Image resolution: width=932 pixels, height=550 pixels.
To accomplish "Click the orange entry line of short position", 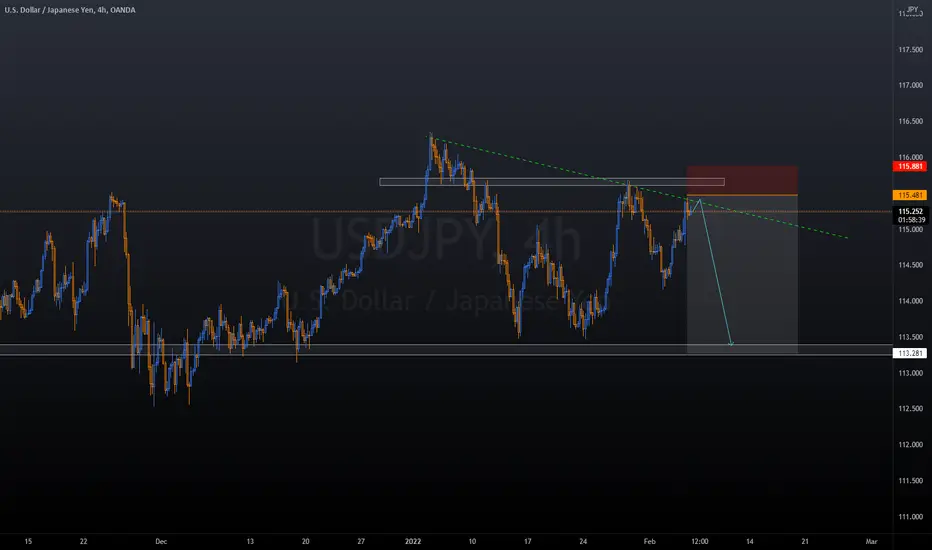I will point(742,195).
